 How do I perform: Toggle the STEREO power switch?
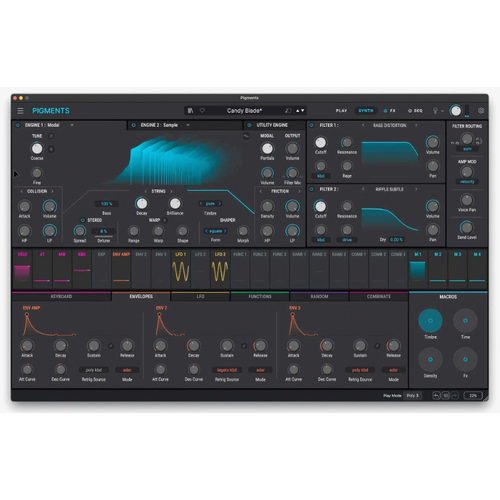click(x=83, y=220)
